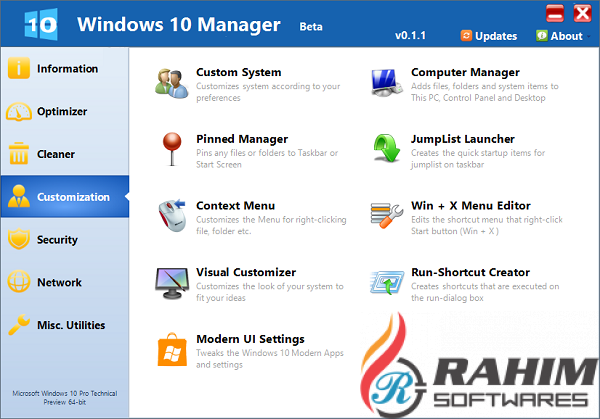Click the Modern UI Settings store bag icon

click(x=172, y=350)
